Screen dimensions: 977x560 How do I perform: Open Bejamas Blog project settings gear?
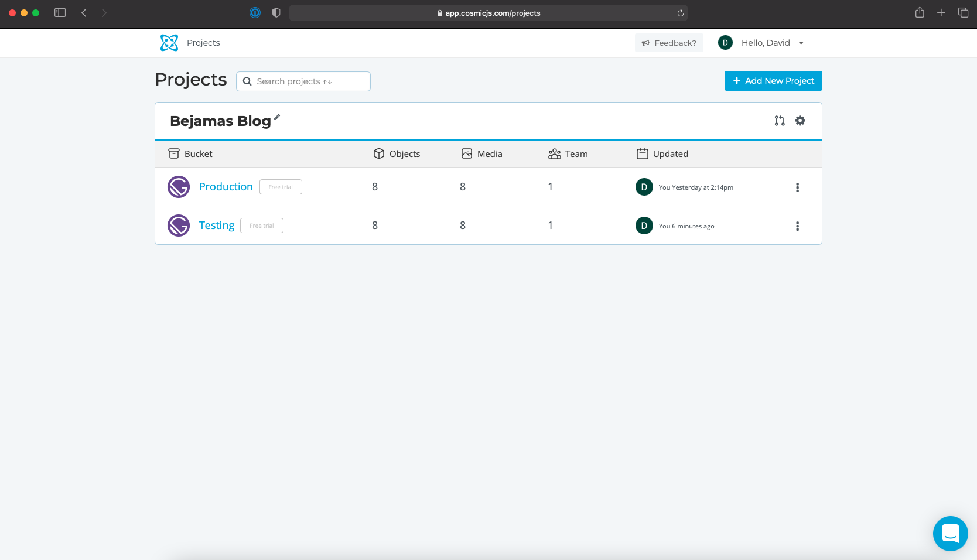click(800, 121)
